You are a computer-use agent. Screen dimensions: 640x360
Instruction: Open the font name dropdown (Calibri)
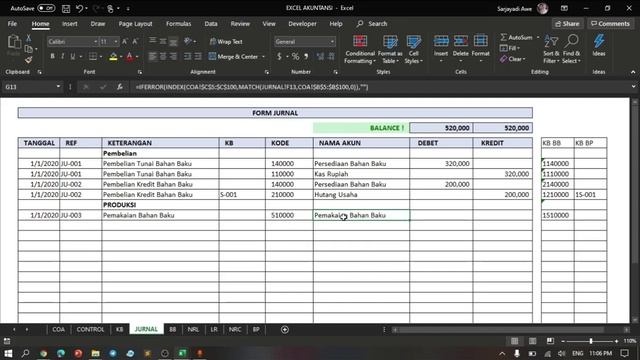[x=96, y=42]
